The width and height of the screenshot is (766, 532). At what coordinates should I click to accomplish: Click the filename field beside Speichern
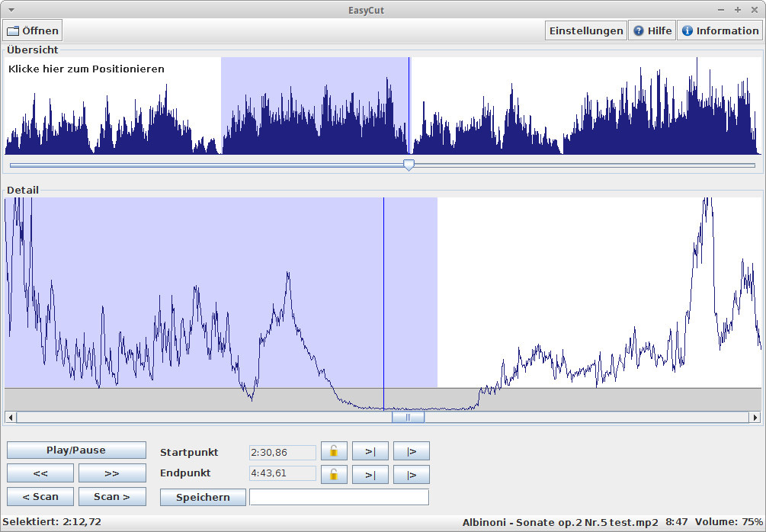(x=338, y=497)
